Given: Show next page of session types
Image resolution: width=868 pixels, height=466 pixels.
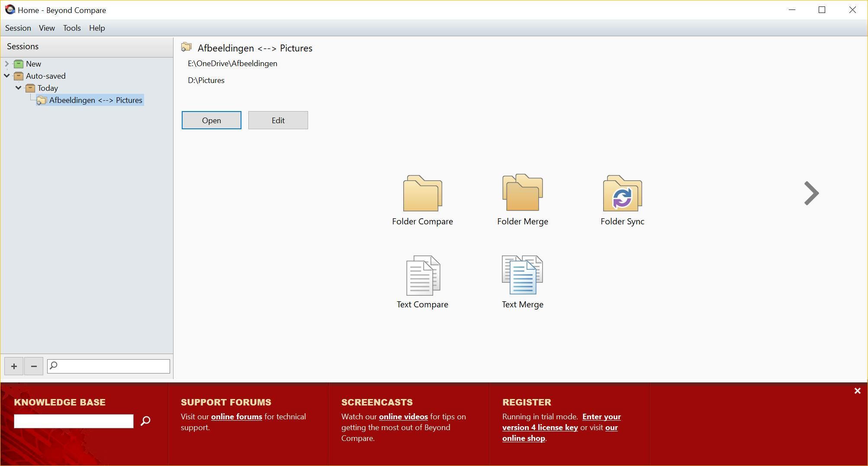Looking at the screenshot, I should [811, 193].
